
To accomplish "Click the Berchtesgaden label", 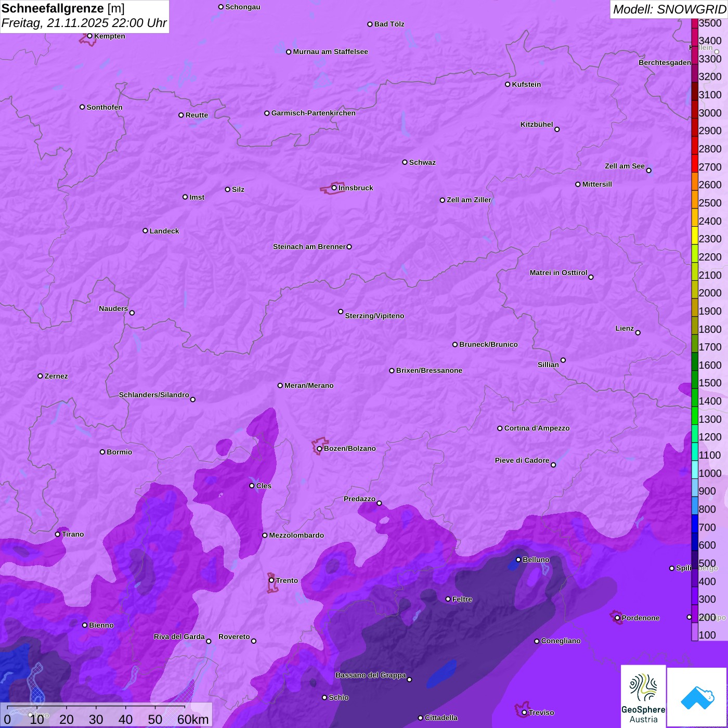I will (665, 62).
